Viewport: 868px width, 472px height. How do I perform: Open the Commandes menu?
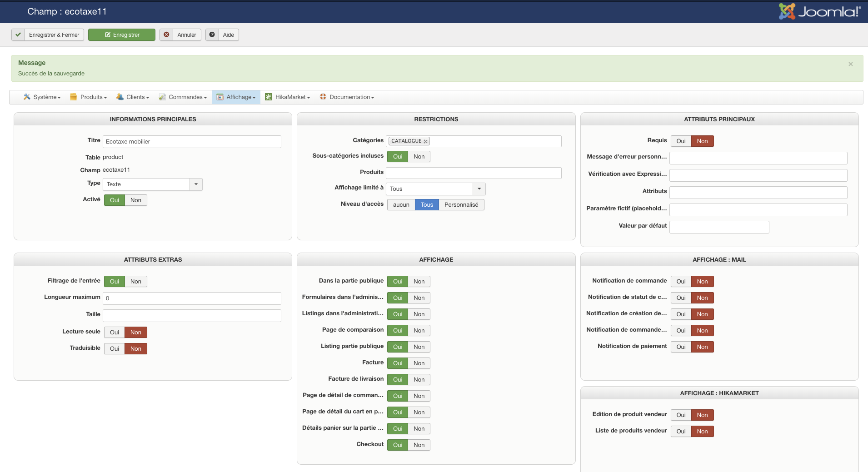183,97
